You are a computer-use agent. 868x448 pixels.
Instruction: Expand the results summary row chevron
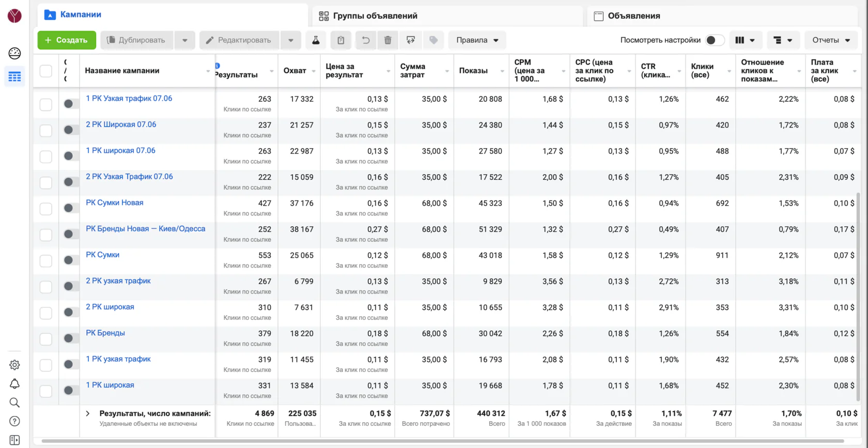tap(88, 413)
